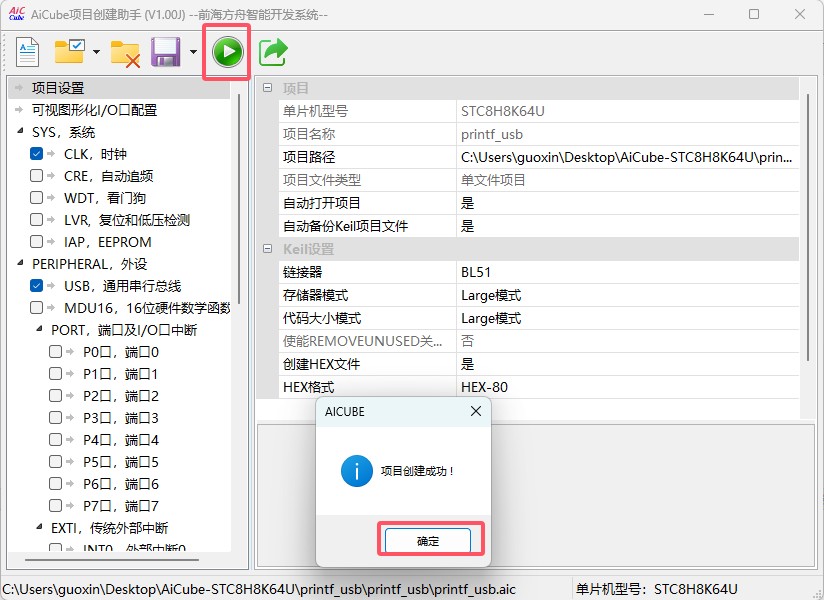The height and width of the screenshot is (600, 824).
Task: Check the P5口，端口5 checkbox
Action: click(56, 462)
